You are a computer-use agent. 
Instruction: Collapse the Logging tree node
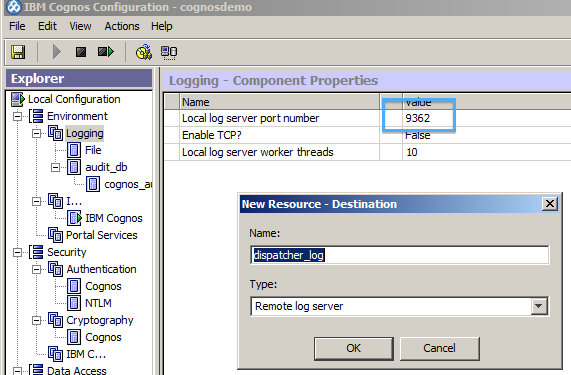36,134
